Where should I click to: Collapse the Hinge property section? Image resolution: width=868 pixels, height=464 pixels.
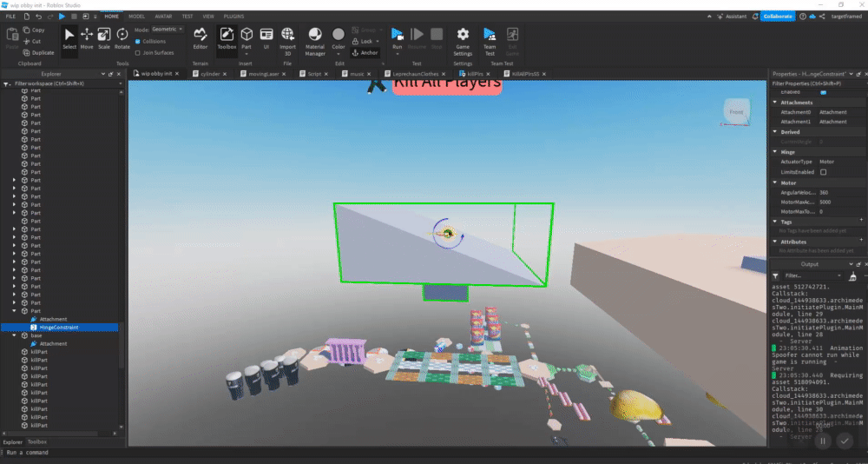pyautogui.click(x=774, y=152)
